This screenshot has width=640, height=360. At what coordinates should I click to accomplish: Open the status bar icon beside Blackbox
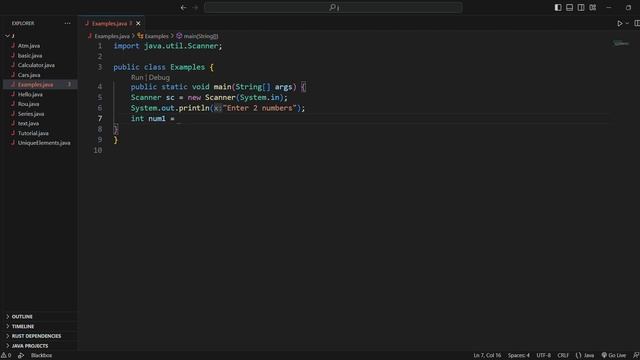tap(21, 356)
